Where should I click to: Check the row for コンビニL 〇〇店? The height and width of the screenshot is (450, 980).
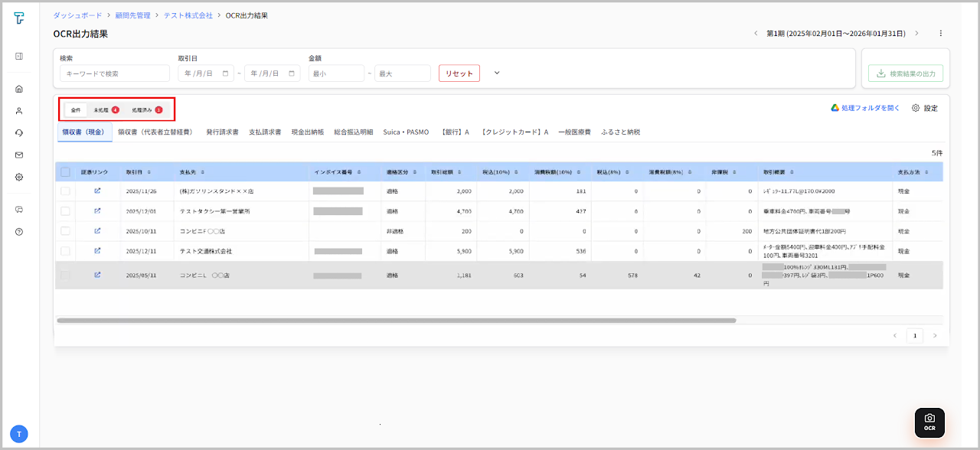[x=65, y=275]
